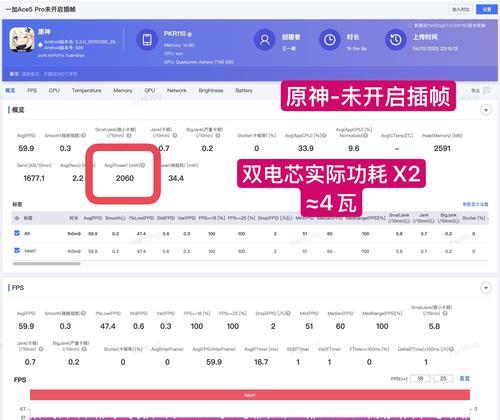The height and width of the screenshot is (420, 500).
Task: Switch to the Temperature tab
Action: 86,90
